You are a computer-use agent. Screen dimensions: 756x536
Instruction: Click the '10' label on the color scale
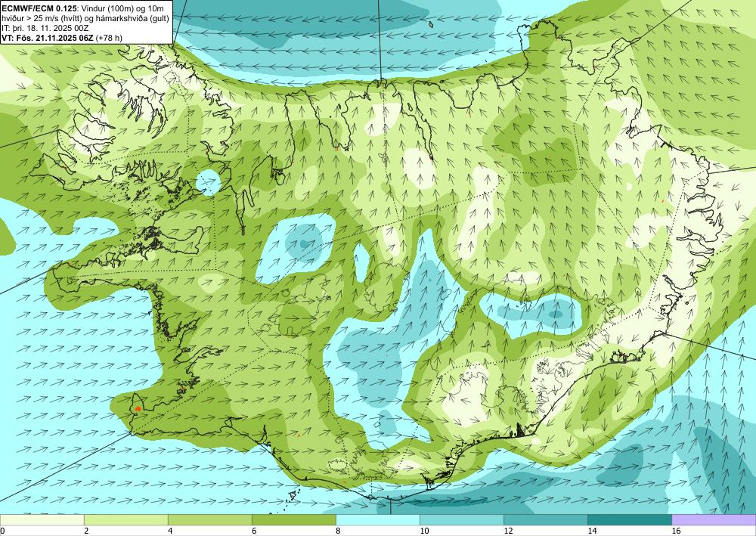click(x=424, y=531)
